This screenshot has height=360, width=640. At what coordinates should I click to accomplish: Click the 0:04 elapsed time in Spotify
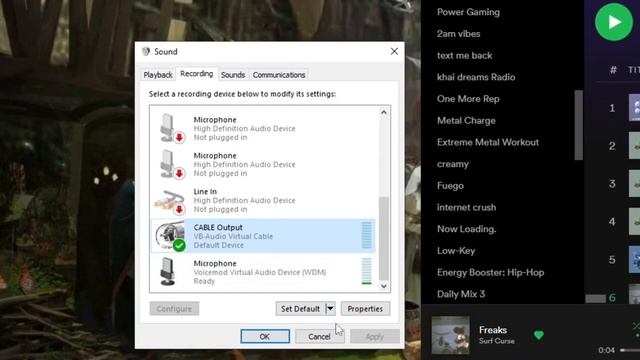click(x=606, y=350)
